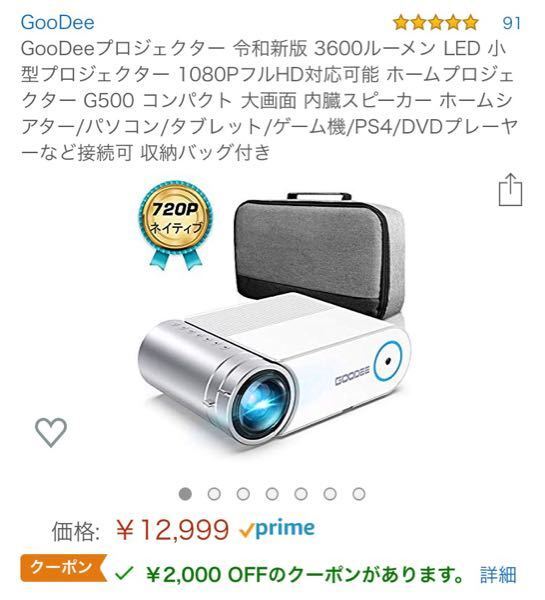Select the third image carousel dot

coord(243,494)
